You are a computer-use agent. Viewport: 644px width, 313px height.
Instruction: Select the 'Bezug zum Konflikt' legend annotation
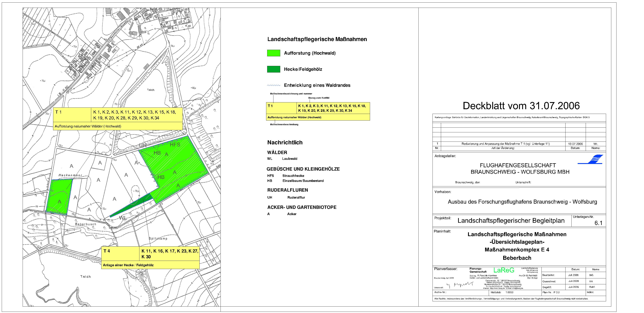point(319,98)
